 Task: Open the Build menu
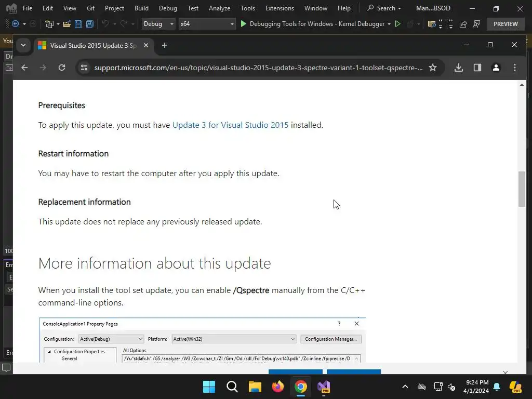click(x=141, y=8)
